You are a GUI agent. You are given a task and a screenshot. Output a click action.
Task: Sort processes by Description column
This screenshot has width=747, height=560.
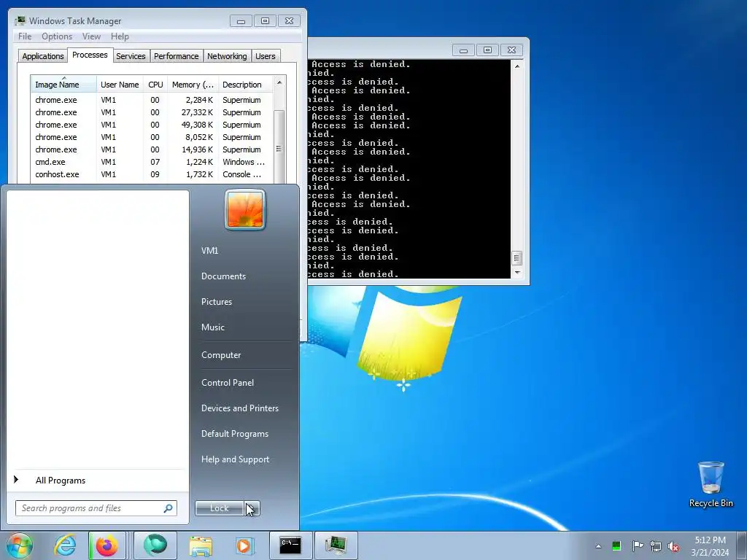(x=245, y=85)
